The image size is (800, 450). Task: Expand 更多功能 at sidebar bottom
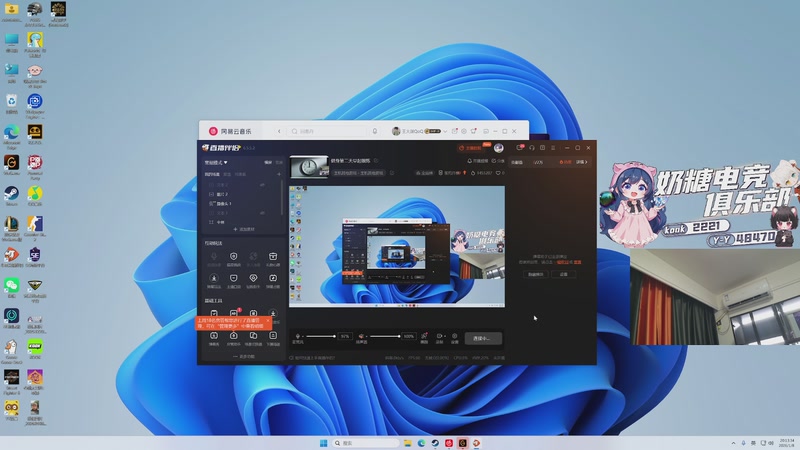click(x=244, y=356)
